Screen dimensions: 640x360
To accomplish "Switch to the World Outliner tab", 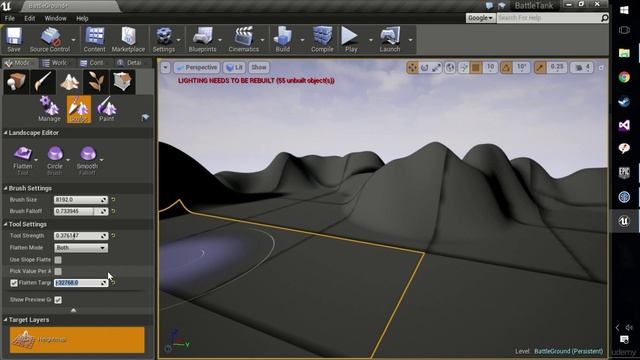I will pos(56,63).
